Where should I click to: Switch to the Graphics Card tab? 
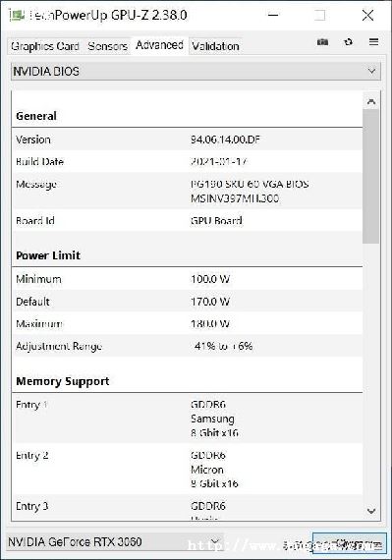tap(45, 46)
